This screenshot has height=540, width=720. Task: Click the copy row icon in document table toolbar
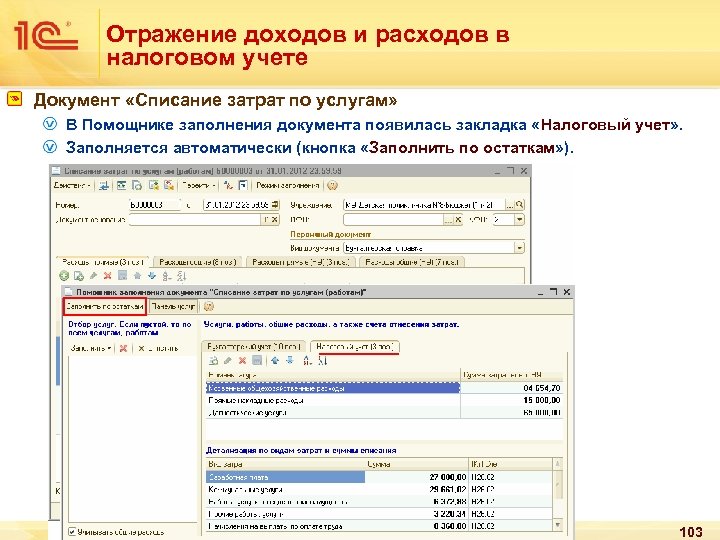click(79, 276)
